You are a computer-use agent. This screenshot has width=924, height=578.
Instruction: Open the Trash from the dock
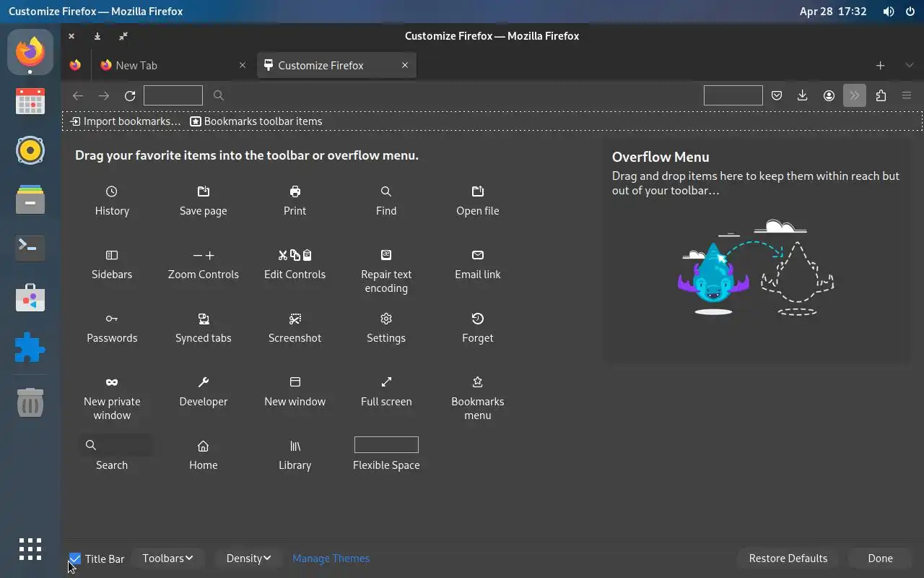30,402
